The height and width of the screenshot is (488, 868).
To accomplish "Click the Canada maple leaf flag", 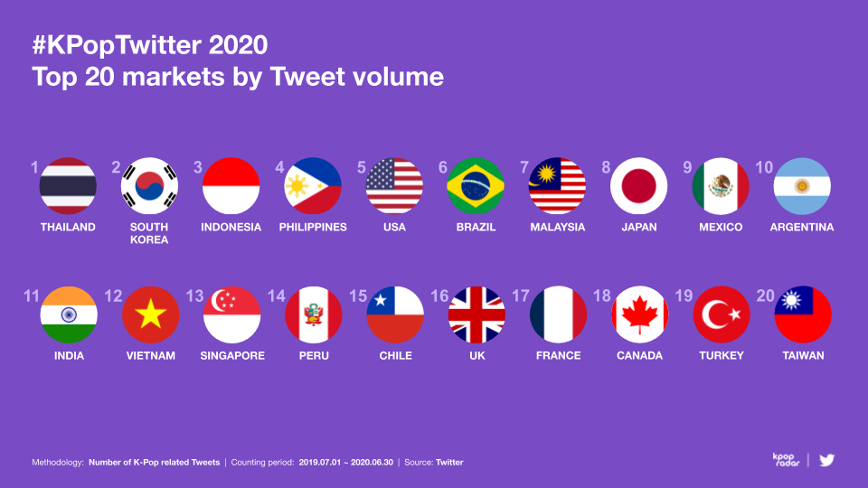I will pos(639,314).
